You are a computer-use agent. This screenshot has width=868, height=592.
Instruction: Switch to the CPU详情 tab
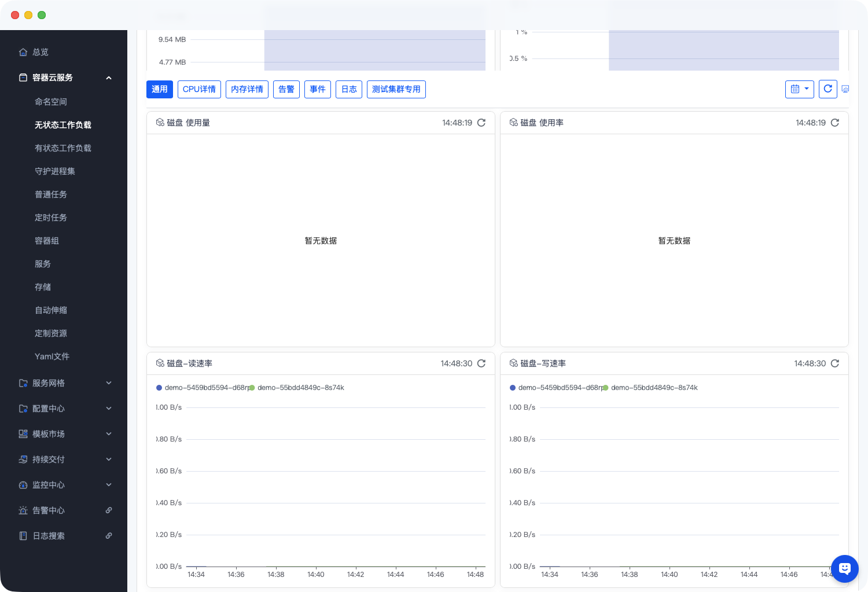pos(199,89)
